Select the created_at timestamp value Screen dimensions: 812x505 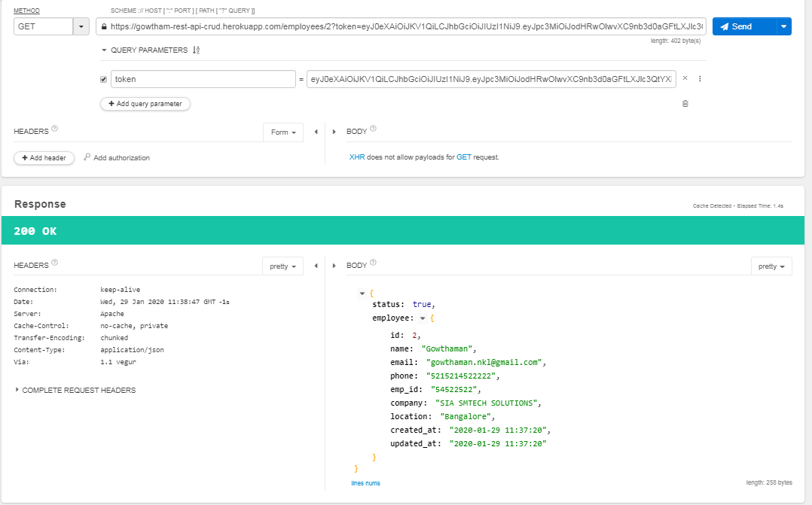499,430
